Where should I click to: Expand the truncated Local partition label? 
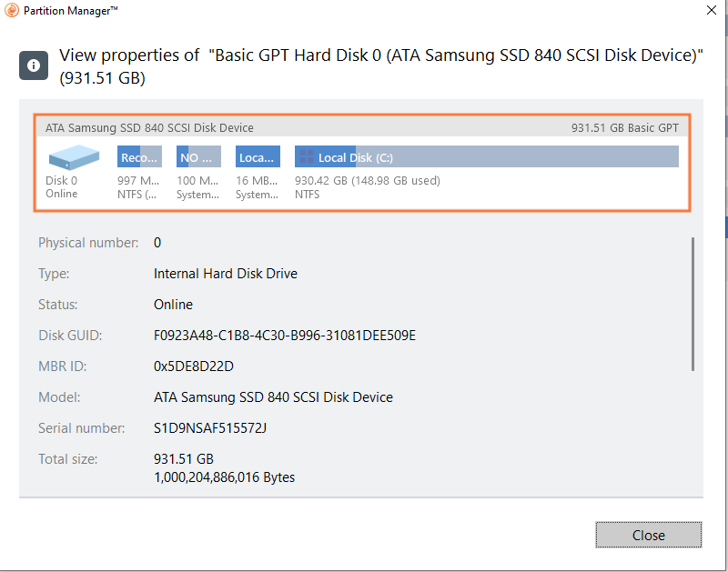[256, 156]
